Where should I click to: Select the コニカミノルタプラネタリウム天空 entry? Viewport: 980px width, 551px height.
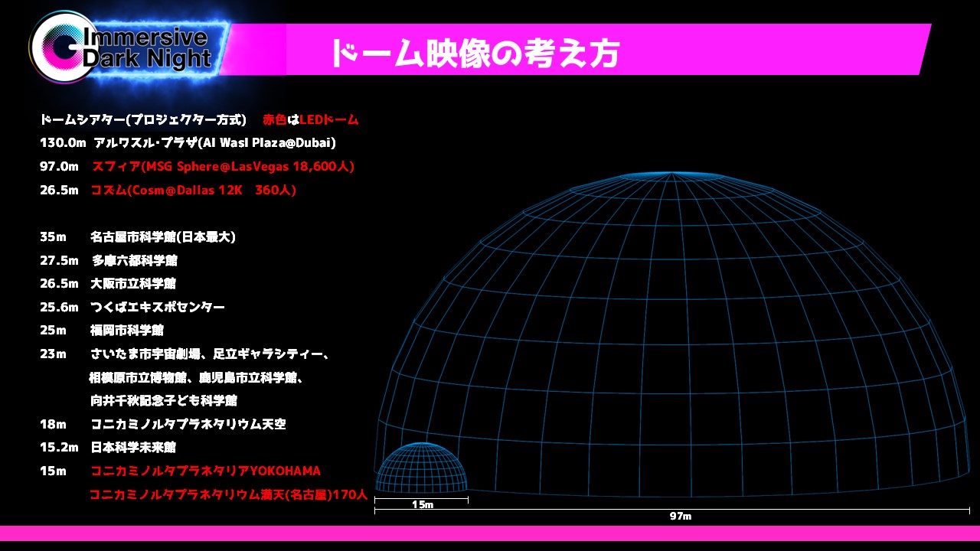(x=188, y=424)
